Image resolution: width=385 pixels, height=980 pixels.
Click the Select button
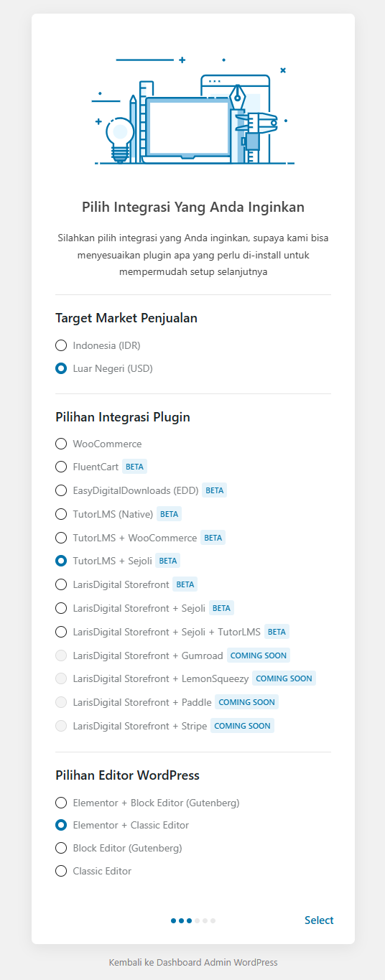(319, 920)
